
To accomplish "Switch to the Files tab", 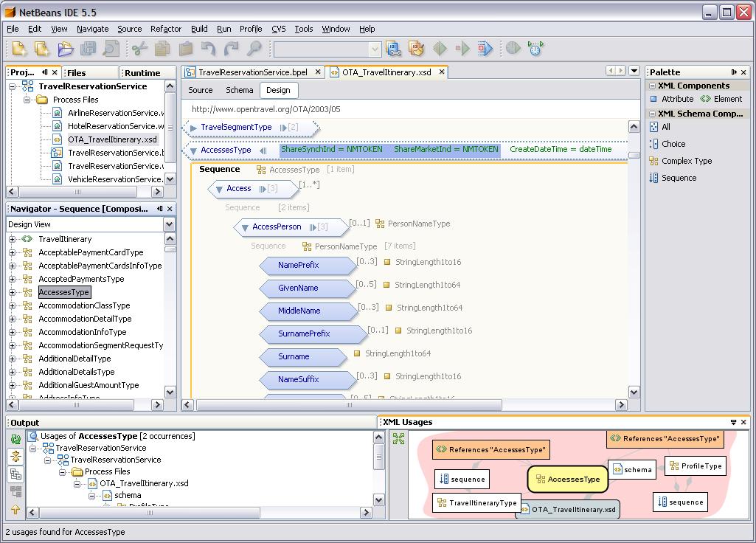I will 90,72.
